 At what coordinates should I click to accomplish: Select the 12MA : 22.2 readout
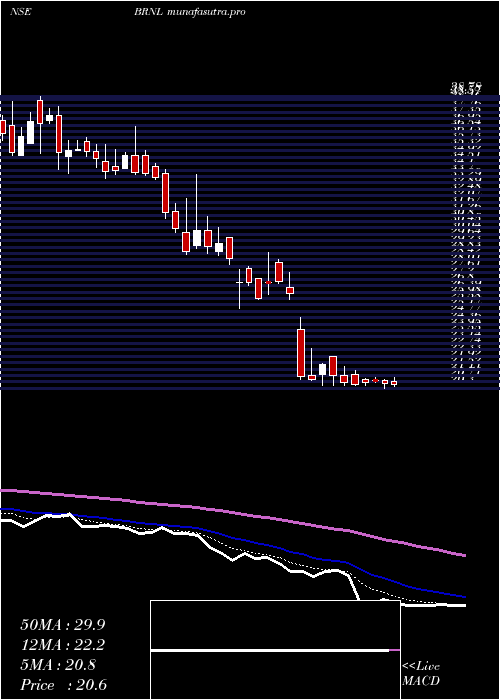point(63,645)
